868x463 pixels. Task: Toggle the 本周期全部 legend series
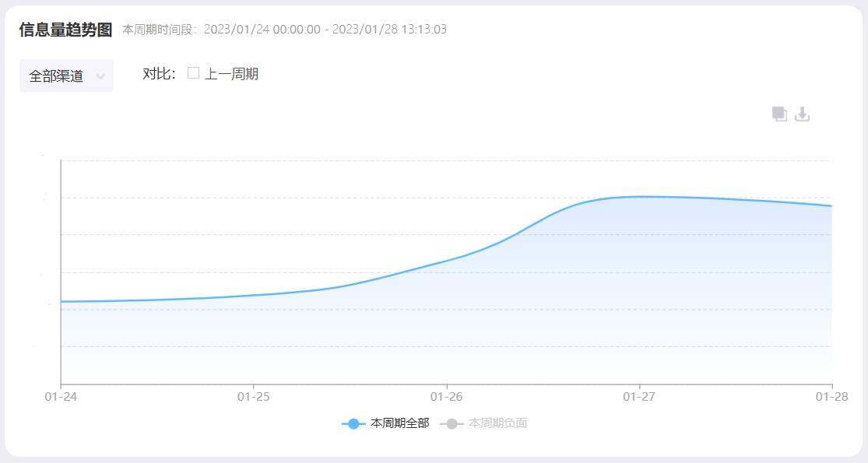coord(385,423)
